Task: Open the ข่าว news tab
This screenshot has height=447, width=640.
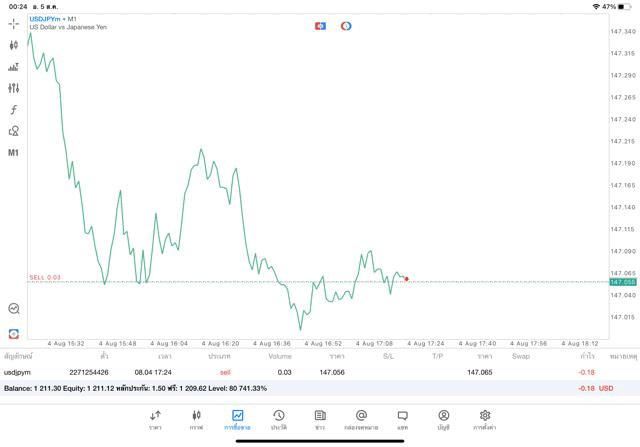Action: [320, 419]
